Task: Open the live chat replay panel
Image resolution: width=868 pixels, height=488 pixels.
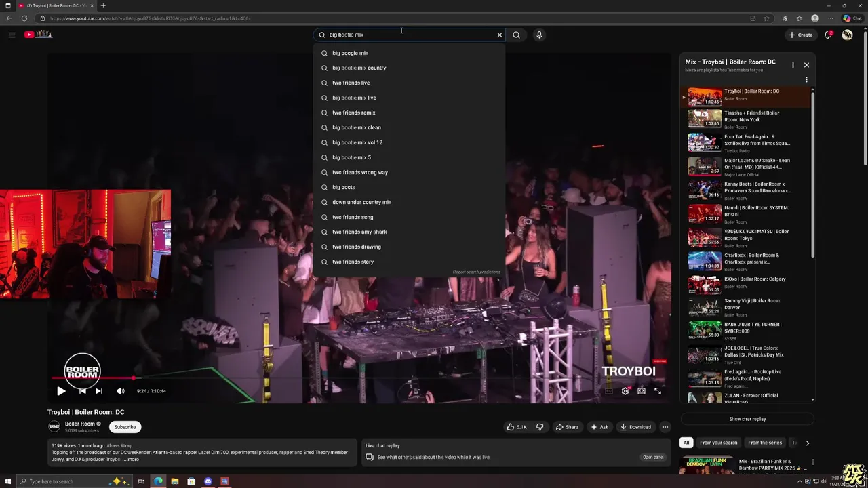Action: coord(653,457)
